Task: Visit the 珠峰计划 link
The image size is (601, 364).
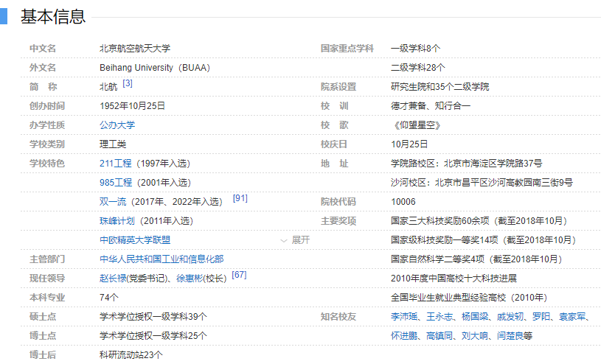Action: 117,220
